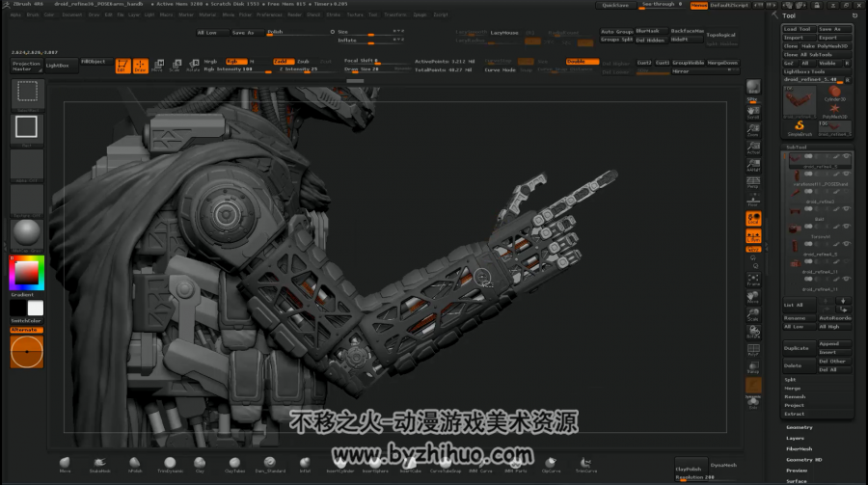Open Projection Master
The width and height of the screenshot is (868, 485).
tap(27, 66)
